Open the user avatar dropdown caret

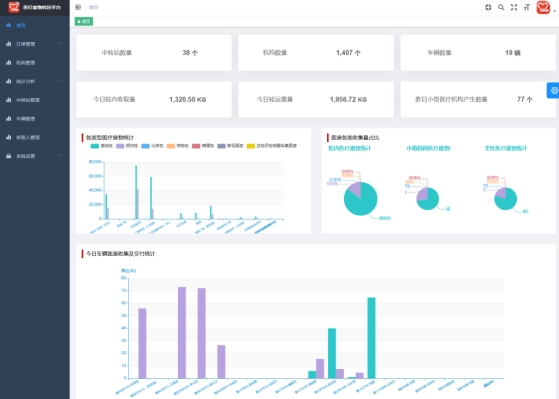[x=555, y=11]
